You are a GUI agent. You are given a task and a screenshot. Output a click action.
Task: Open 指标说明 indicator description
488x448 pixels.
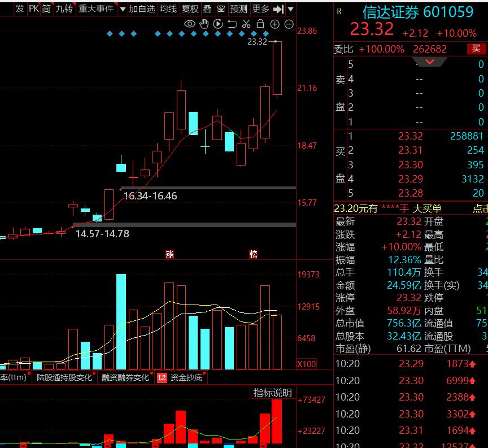tap(273, 393)
